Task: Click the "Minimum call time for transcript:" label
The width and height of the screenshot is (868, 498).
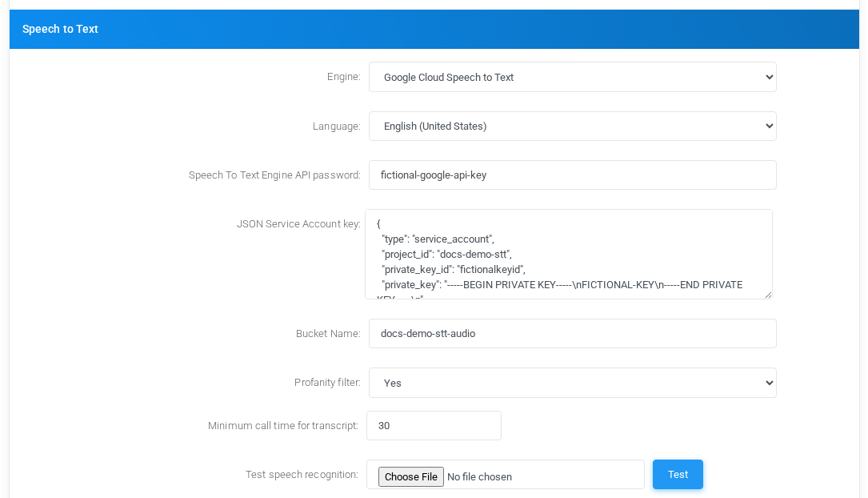Action: click(x=283, y=425)
